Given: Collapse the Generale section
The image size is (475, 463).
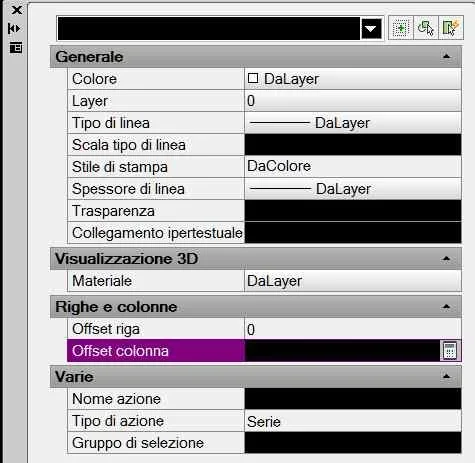Looking at the screenshot, I should [x=446, y=57].
